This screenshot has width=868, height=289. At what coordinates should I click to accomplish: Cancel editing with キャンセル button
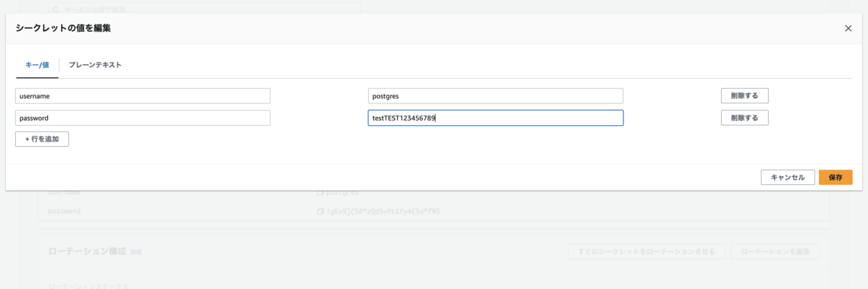click(788, 177)
